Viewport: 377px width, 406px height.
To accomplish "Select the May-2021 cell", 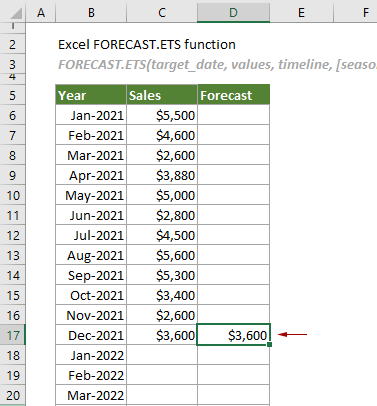I will pos(91,195).
